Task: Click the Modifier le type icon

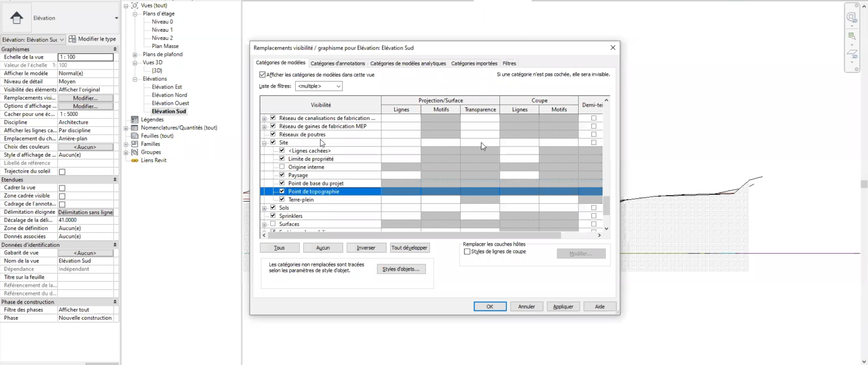Action: (x=72, y=39)
